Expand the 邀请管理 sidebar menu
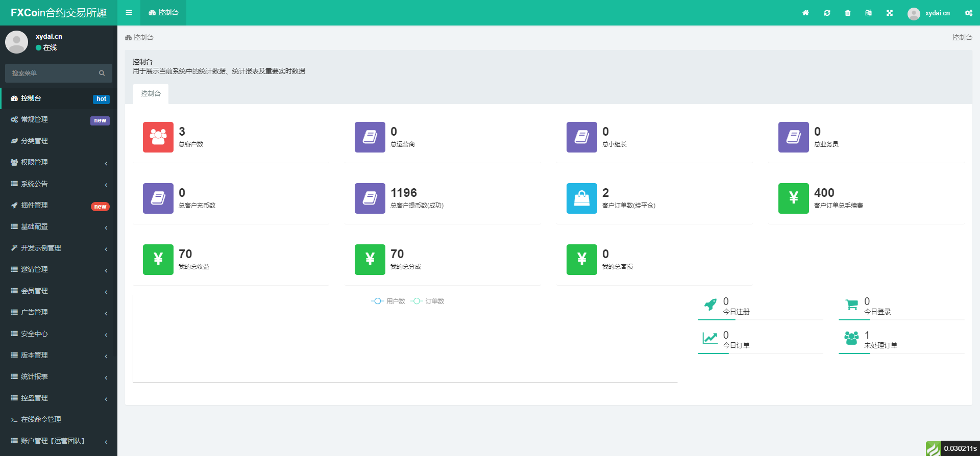The width and height of the screenshot is (980, 456). click(59, 269)
